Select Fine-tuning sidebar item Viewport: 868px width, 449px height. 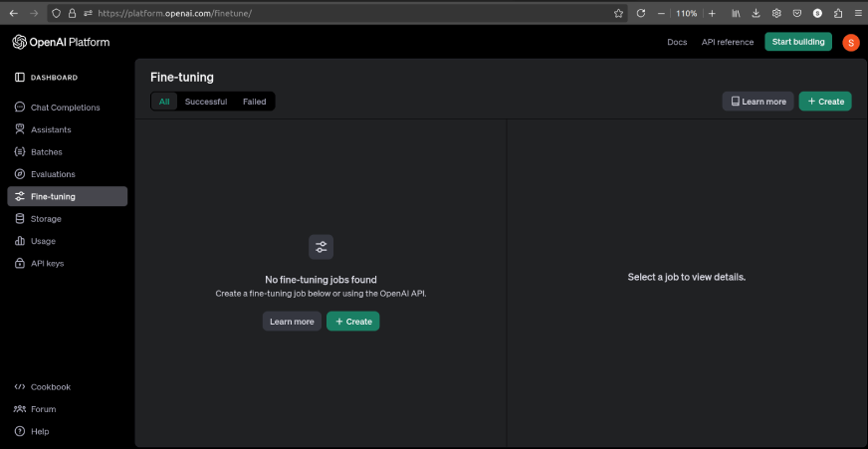(x=68, y=196)
